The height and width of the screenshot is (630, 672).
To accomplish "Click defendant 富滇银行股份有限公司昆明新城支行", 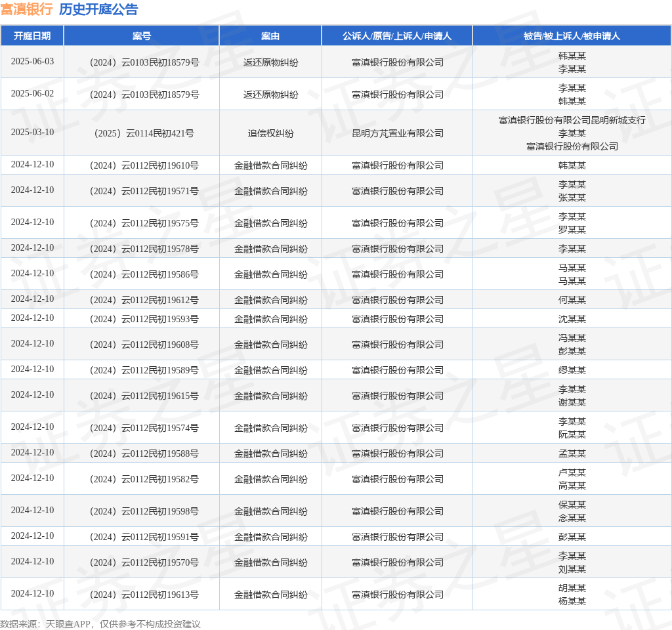I will 572,121.
